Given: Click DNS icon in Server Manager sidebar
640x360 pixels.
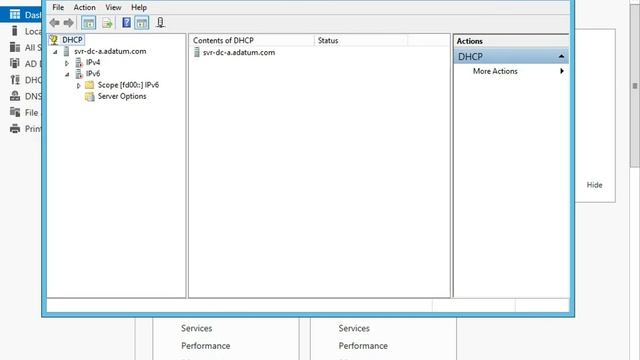Looking at the screenshot, I should [15, 96].
